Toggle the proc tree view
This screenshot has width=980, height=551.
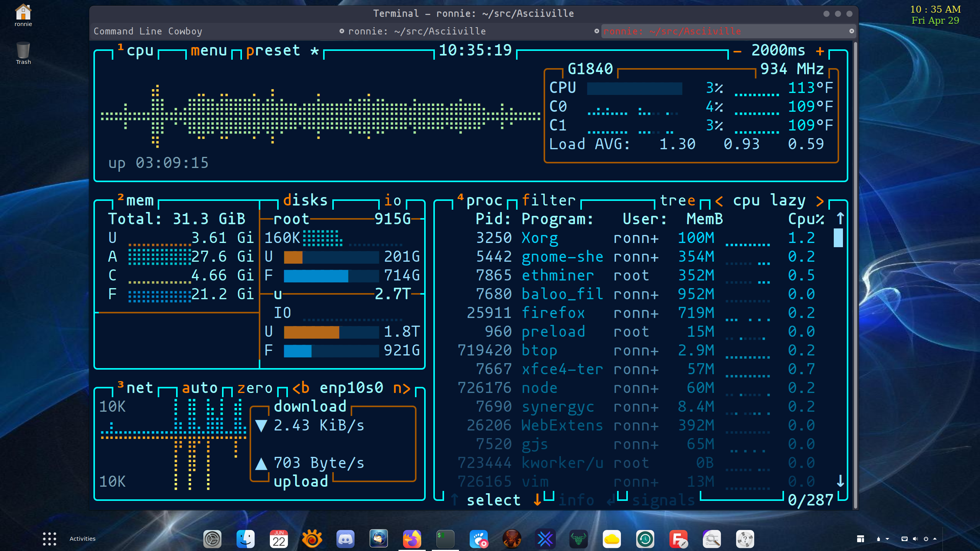(x=677, y=201)
